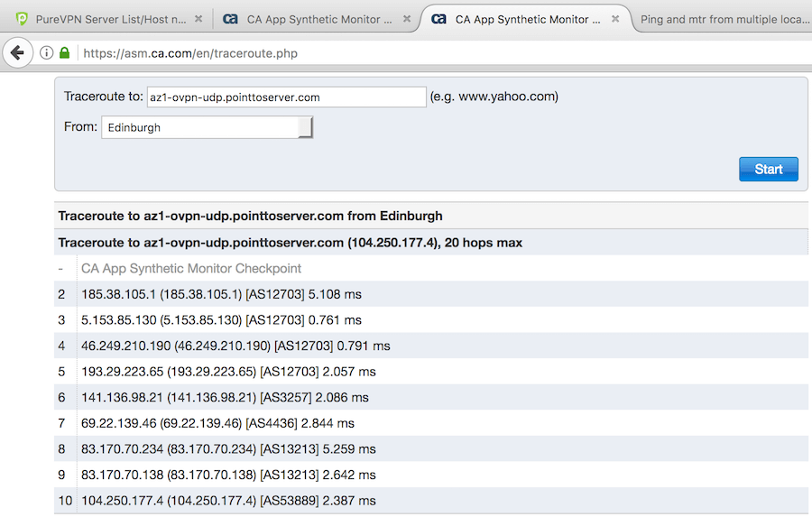
Task: Switch to Ping and mtr tab
Action: pos(724,19)
